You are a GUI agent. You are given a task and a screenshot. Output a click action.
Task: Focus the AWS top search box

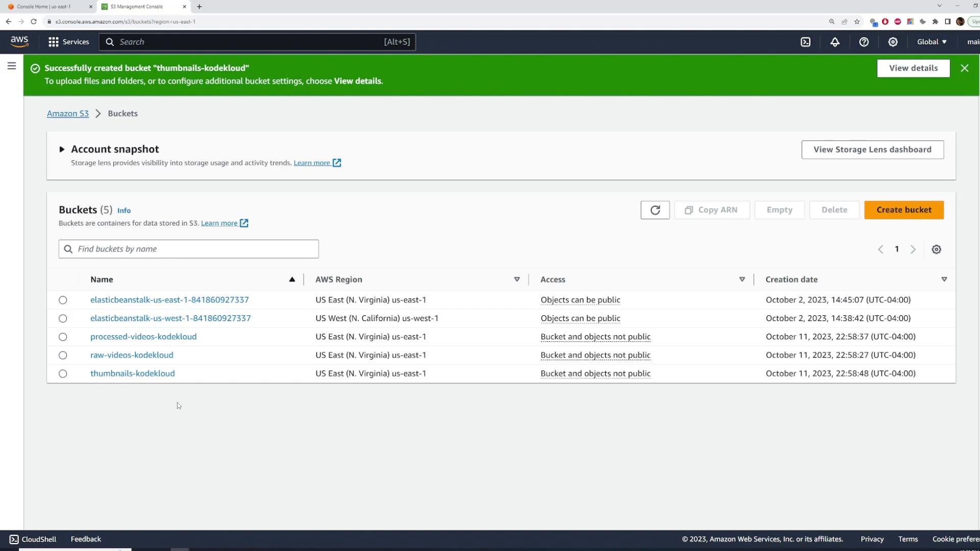257,42
